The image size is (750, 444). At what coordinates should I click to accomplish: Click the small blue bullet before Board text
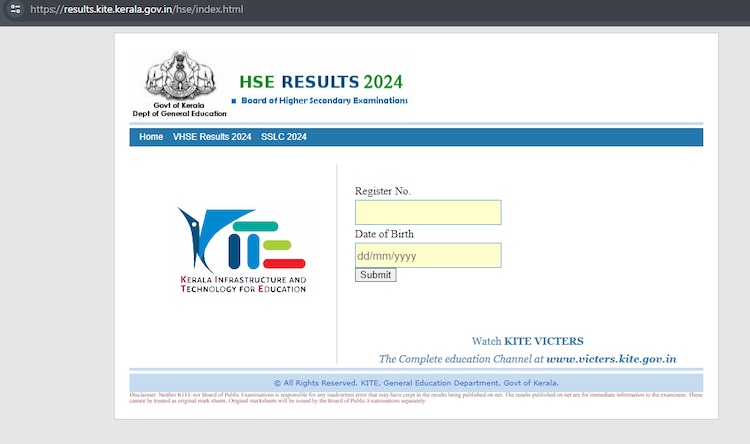[x=233, y=101]
